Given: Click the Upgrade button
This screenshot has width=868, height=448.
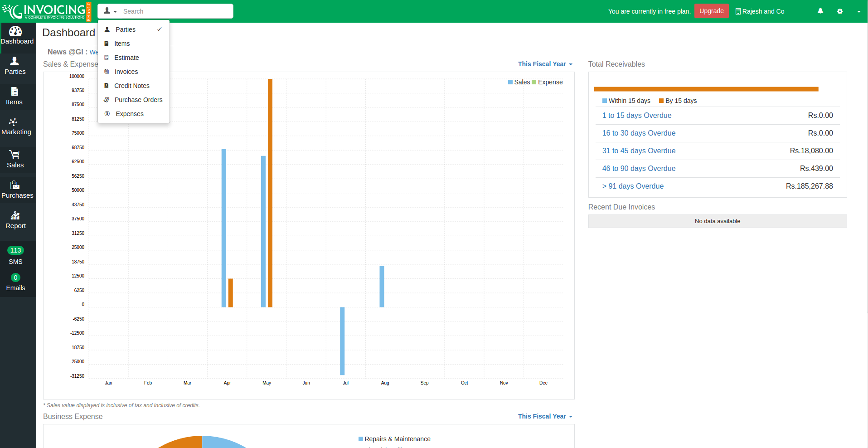Looking at the screenshot, I should (x=711, y=11).
